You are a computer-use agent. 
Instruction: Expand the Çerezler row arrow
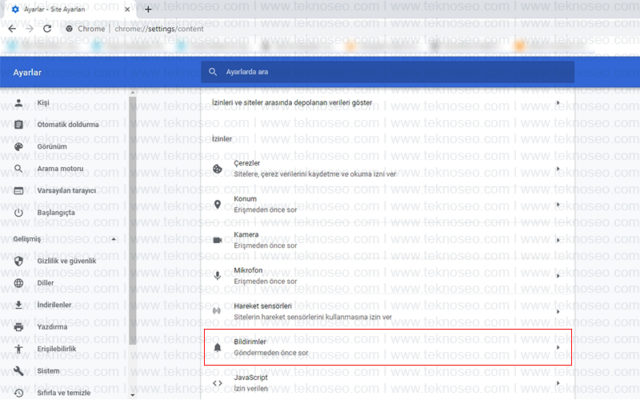(558, 169)
